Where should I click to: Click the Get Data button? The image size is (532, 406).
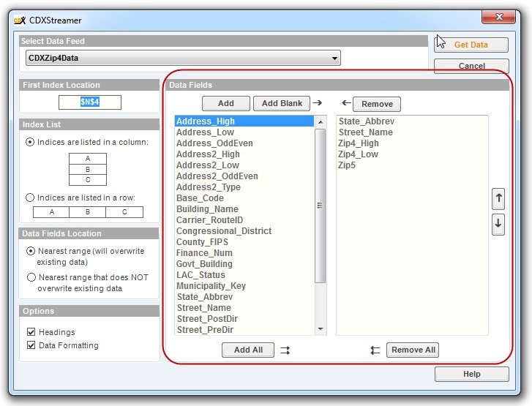tap(471, 45)
